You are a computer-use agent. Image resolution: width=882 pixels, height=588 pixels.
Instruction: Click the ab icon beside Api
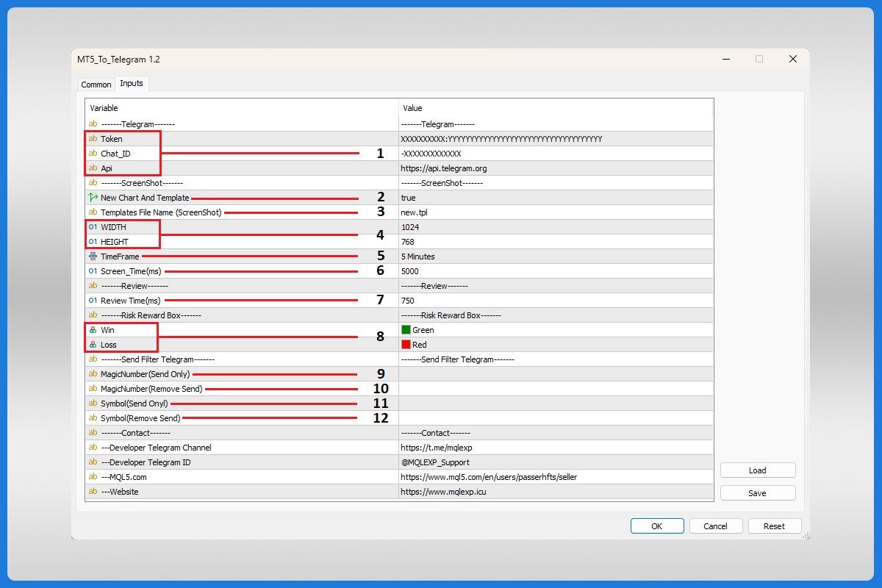tap(93, 168)
